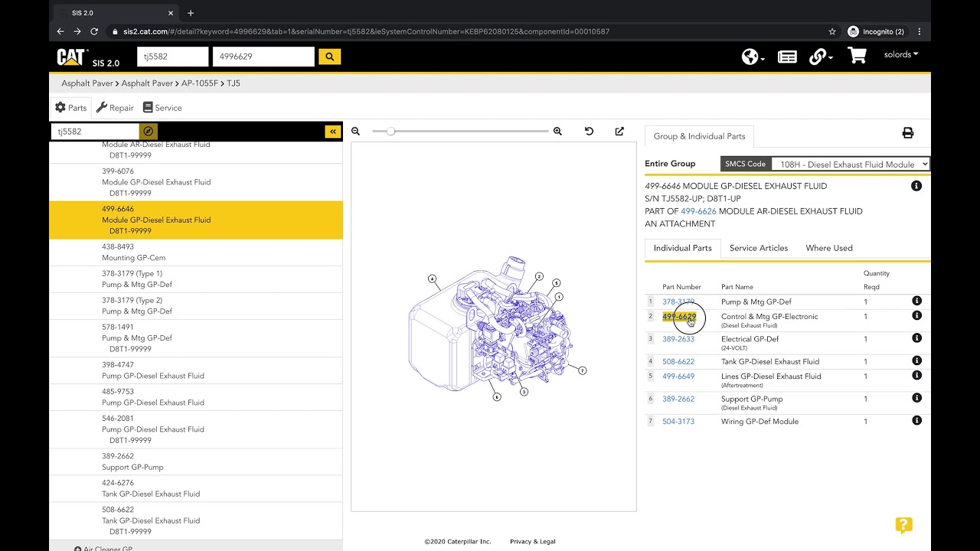
Task: Show info for Pump & Mtg GP-Def part row
Action: pos(916,301)
